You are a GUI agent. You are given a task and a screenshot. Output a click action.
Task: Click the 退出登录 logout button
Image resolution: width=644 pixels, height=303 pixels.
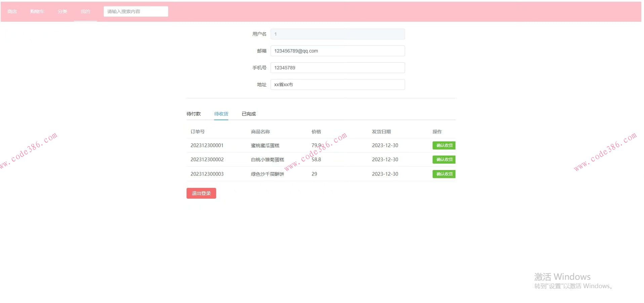(201, 193)
